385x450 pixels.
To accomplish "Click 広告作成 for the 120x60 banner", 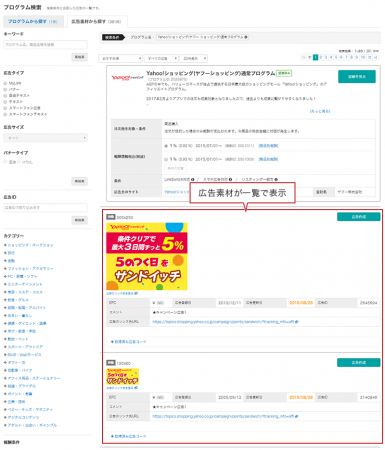I will click(358, 362).
